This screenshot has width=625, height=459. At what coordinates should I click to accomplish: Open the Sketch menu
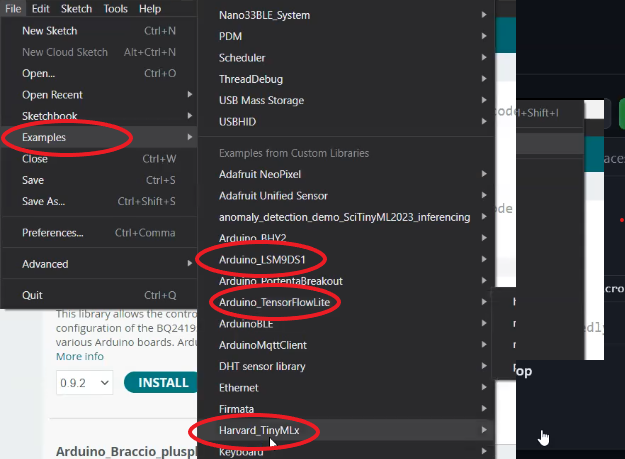(76, 8)
